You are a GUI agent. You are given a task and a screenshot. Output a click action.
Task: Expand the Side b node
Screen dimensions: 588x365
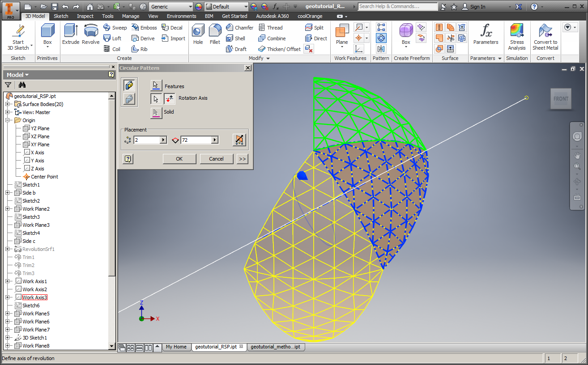[x=8, y=193]
